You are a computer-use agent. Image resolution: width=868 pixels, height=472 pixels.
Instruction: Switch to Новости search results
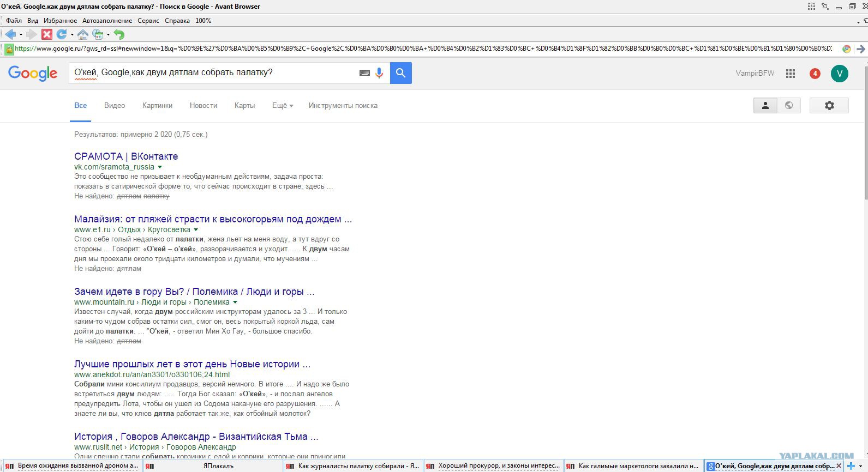click(x=203, y=106)
